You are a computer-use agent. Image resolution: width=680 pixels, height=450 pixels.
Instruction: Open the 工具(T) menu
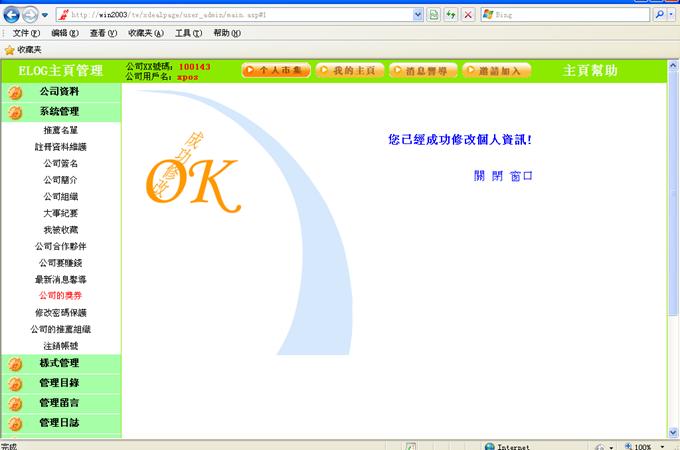188,33
